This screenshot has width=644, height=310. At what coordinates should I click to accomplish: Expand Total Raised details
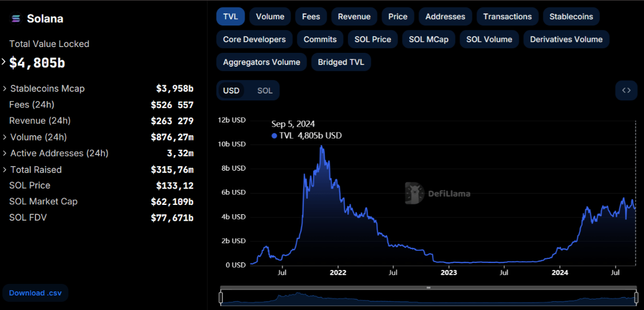pyautogui.click(x=5, y=170)
